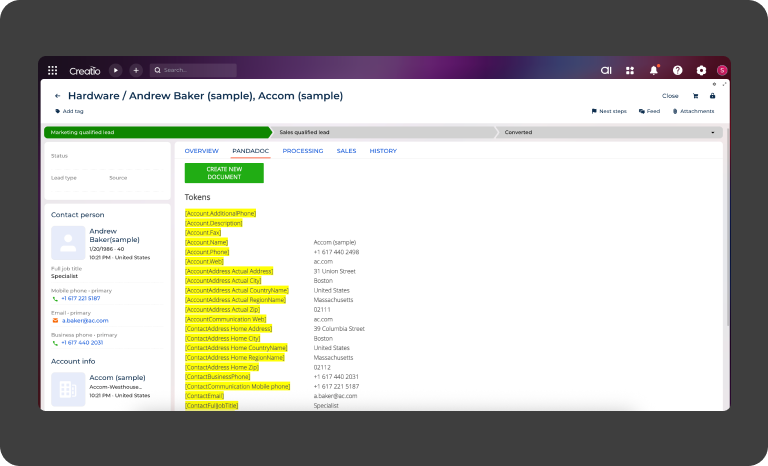Click the [Account.Fax] token
Viewport: 768px width, 466px height.
pyautogui.click(x=203, y=233)
